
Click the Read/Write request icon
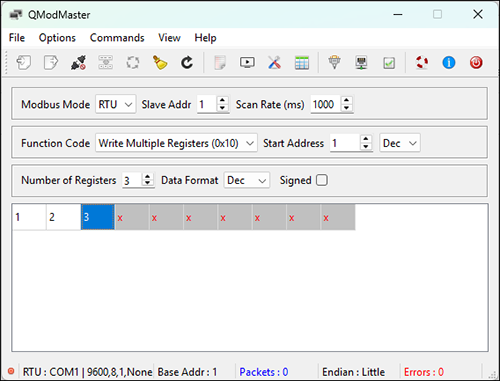(105, 63)
